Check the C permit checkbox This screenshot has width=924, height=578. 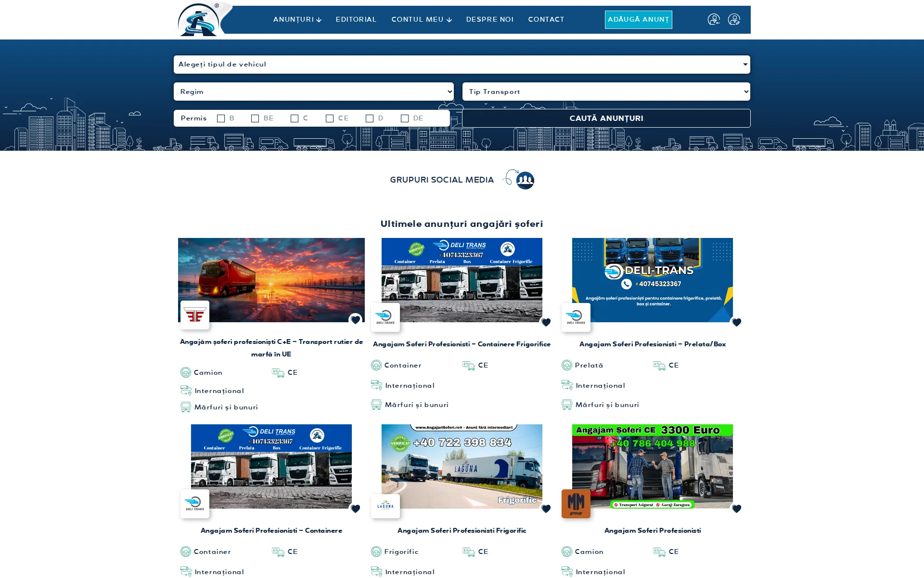point(295,118)
